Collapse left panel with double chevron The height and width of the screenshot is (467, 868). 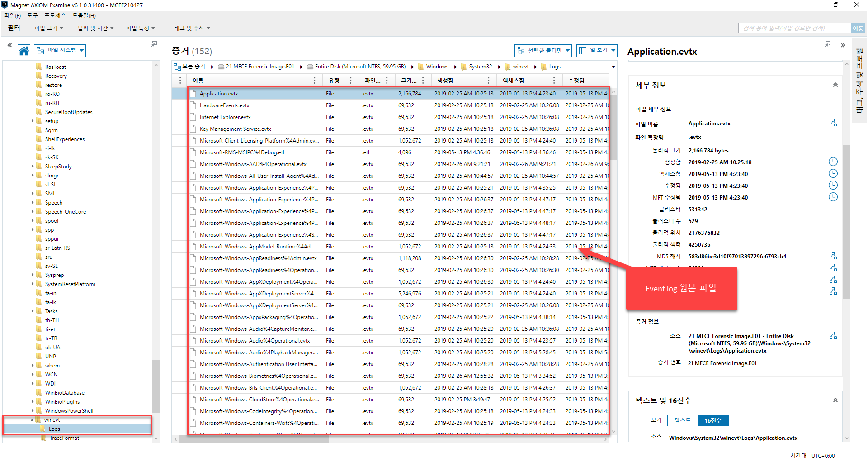[9, 45]
